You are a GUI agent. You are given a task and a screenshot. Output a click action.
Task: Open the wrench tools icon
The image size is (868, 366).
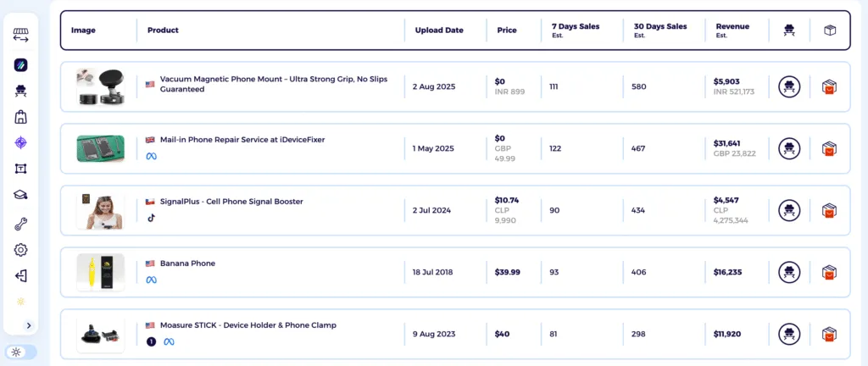point(21,224)
